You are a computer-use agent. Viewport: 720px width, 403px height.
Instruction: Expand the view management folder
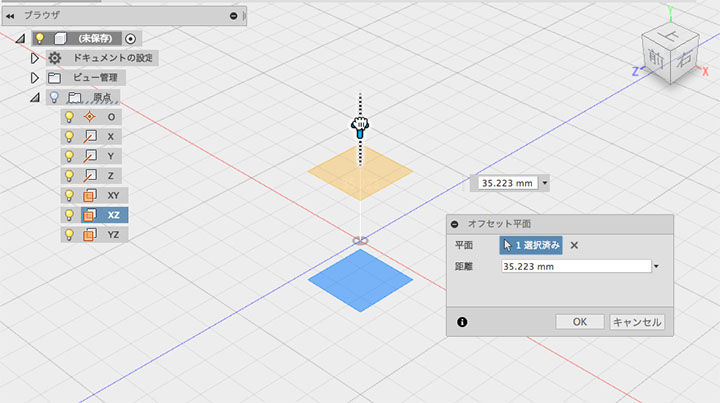click(34, 78)
